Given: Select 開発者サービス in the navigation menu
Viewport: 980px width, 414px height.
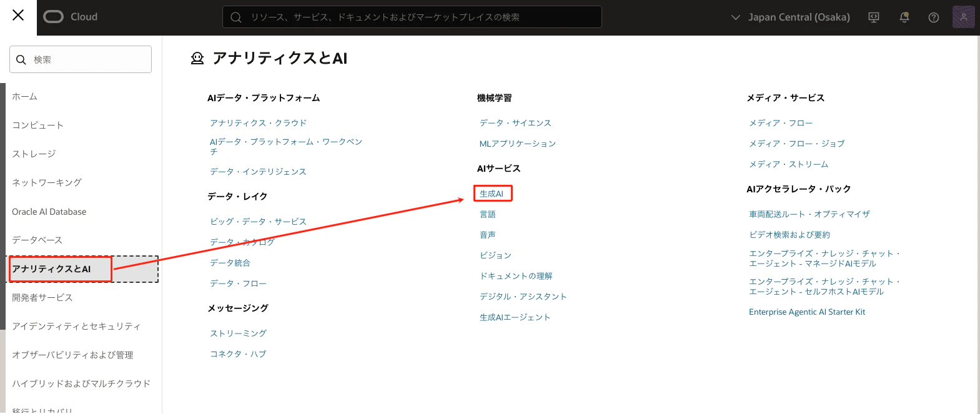Looking at the screenshot, I should click(42, 297).
